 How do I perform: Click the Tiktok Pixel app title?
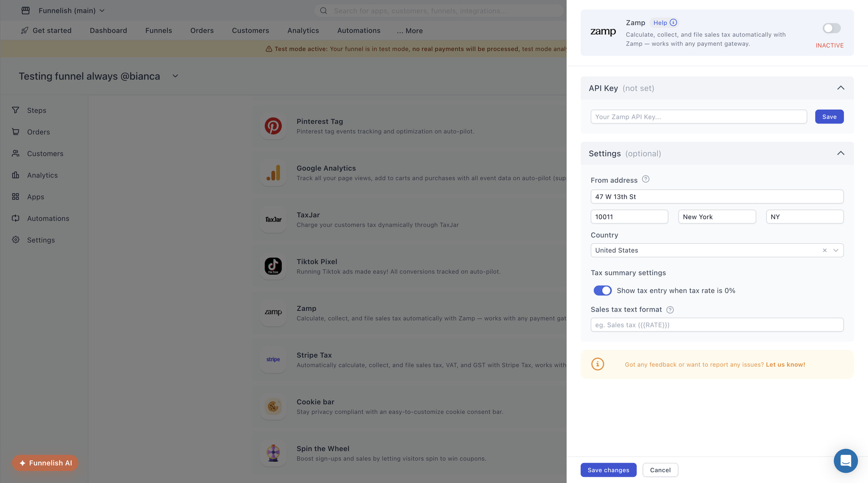[x=317, y=261]
